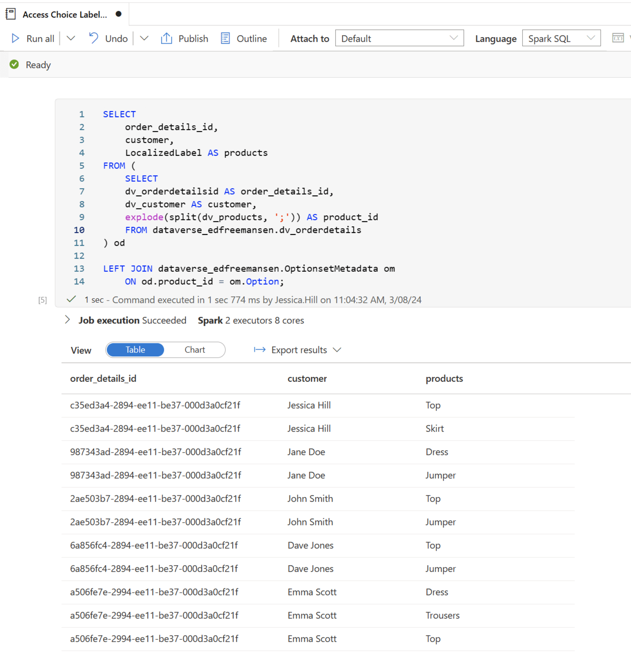The width and height of the screenshot is (631, 672).
Task: Click the Outline button label
Action: click(252, 39)
